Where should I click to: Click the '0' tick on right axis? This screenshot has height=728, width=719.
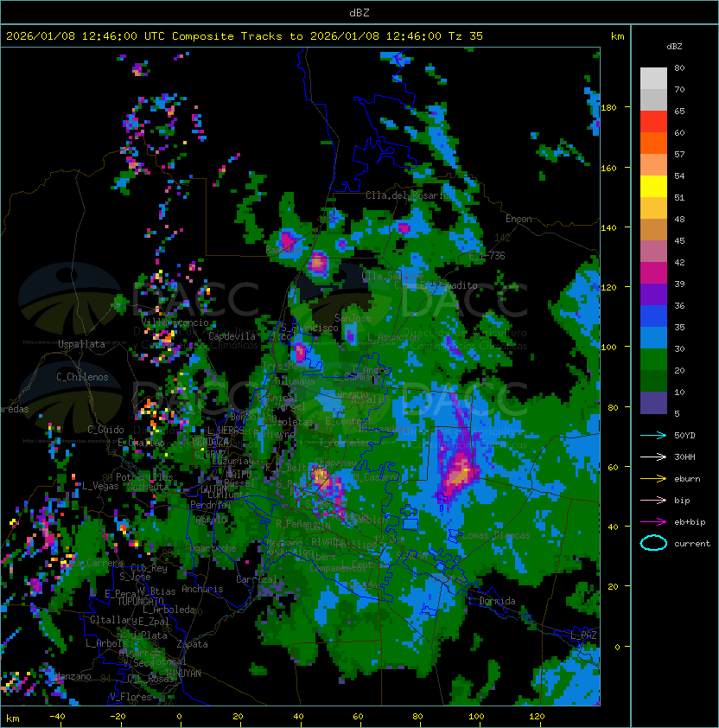617,647
